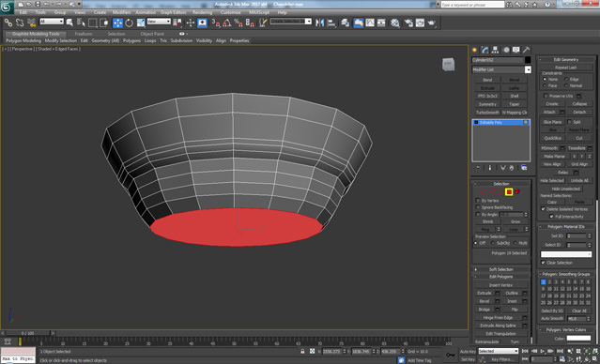The width and height of the screenshot is (600, 364).
Task: Click the Rectangular Selection Region icon
Action: pyautogui.click(x=92, y=23)
